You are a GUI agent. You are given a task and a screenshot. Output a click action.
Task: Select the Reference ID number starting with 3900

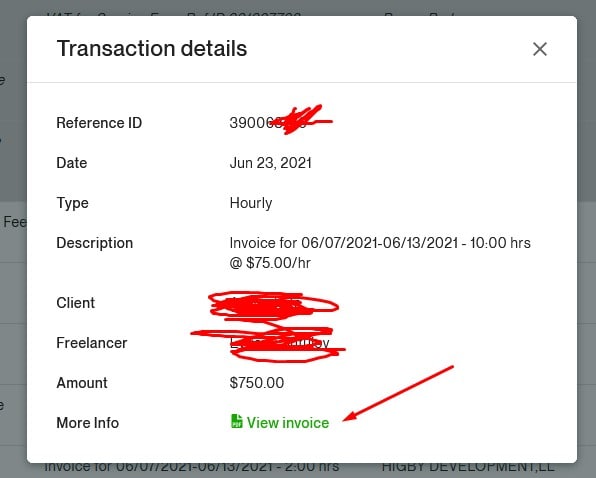pos(268,123)
